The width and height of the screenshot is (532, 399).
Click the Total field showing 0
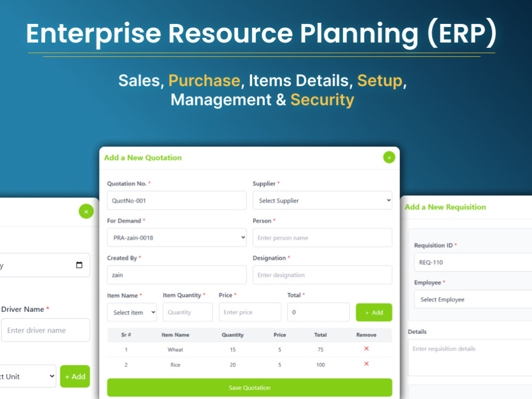pyautogui.click(x=318, y=312)
